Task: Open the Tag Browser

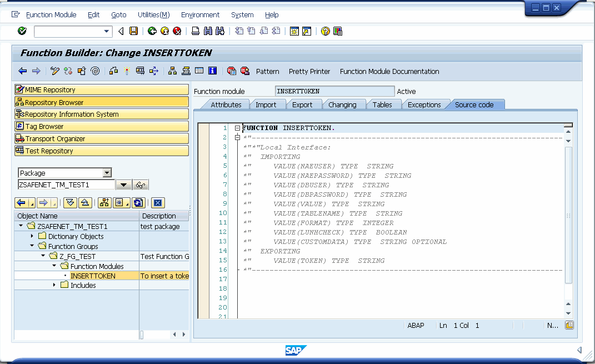Action: coord(101,126)
